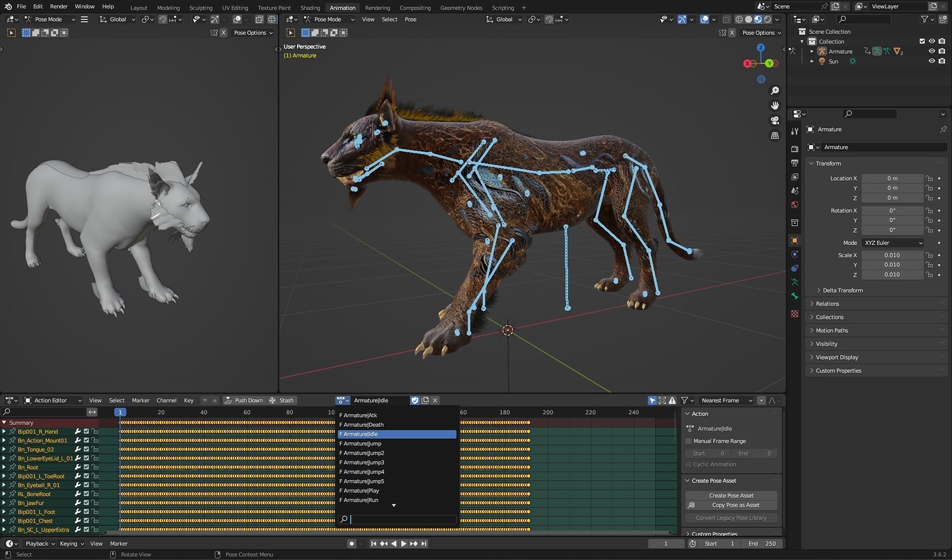Viewport: 952px width, 560px height.
Task: Click the Scale X value field
Action: click(892, 256)
